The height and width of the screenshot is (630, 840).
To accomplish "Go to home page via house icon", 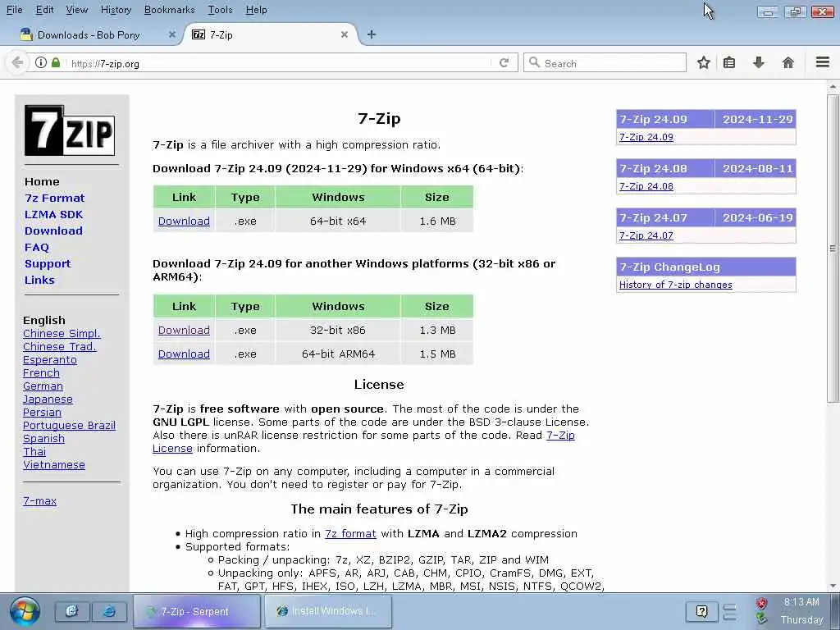I will 787,62.
